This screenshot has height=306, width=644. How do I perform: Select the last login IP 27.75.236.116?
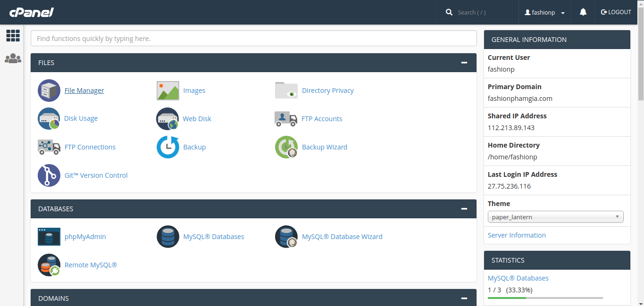tap(509, 186)
